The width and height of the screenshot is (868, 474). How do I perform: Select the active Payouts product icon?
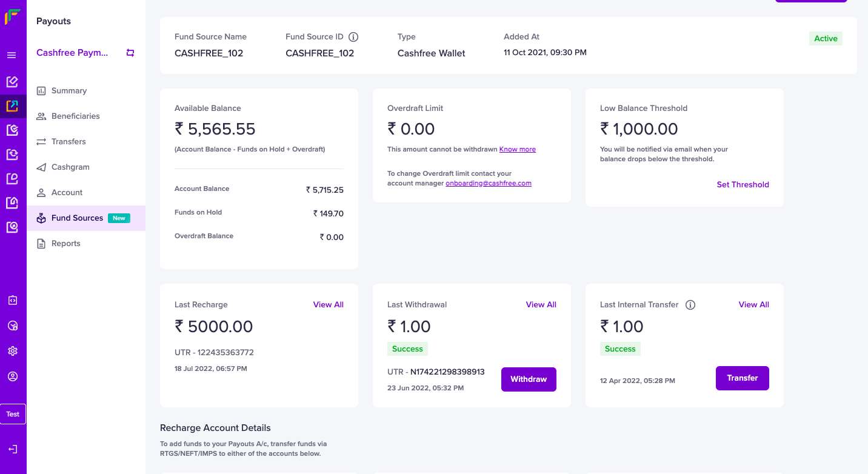point(13,106)
